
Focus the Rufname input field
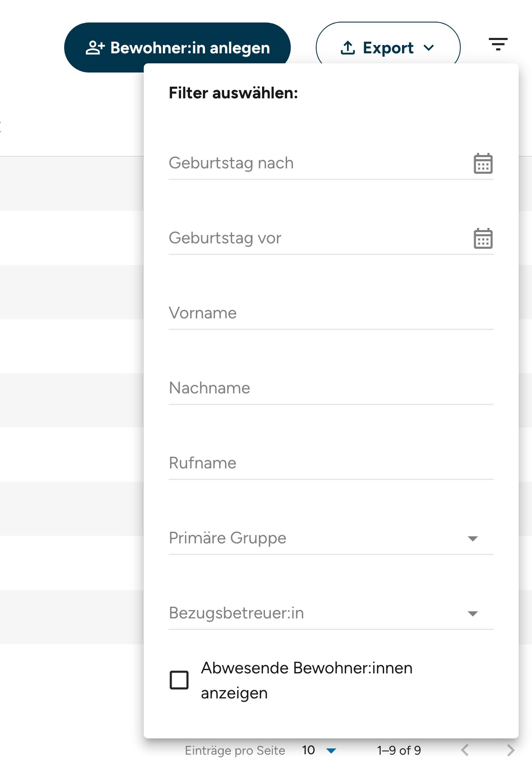(x=331, y=463)
